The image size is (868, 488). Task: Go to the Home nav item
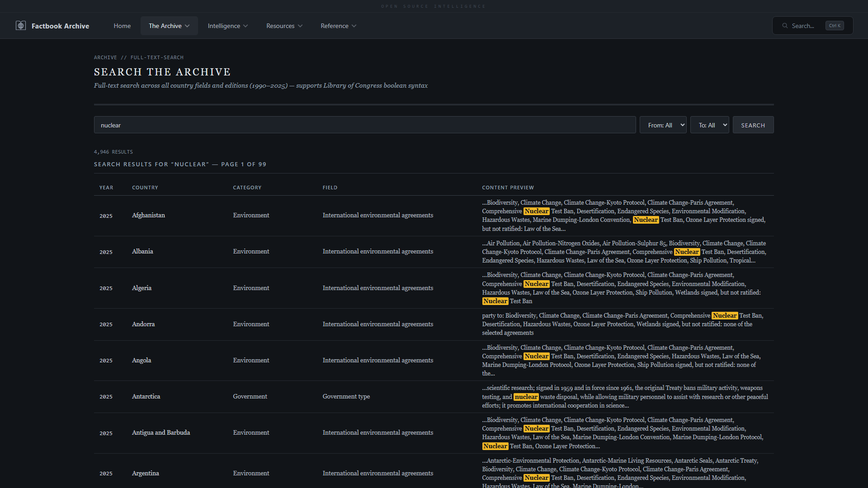pos(122,26)
